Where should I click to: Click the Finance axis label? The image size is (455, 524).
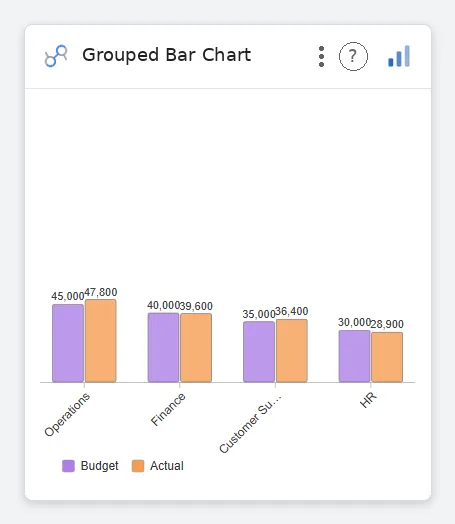point(168,409)
